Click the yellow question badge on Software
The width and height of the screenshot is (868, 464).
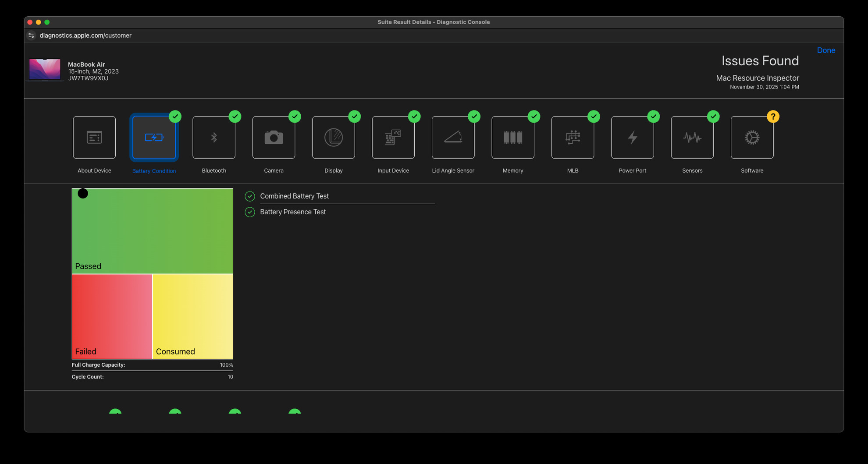tap(773, 117)
